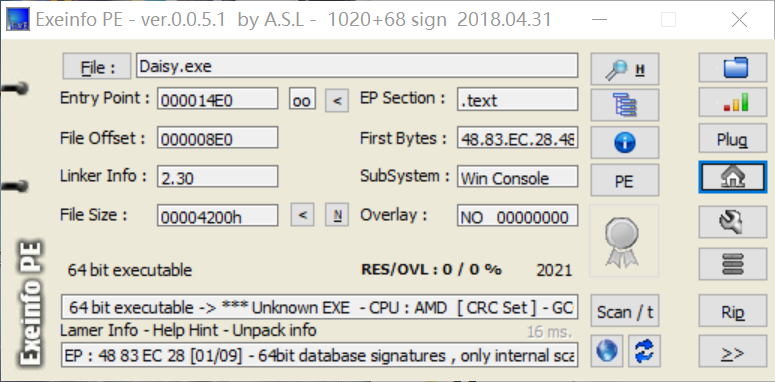Open the Rip menu button
Image resolution: width=775 pixels, height=382 pixels.
point(732,311)
